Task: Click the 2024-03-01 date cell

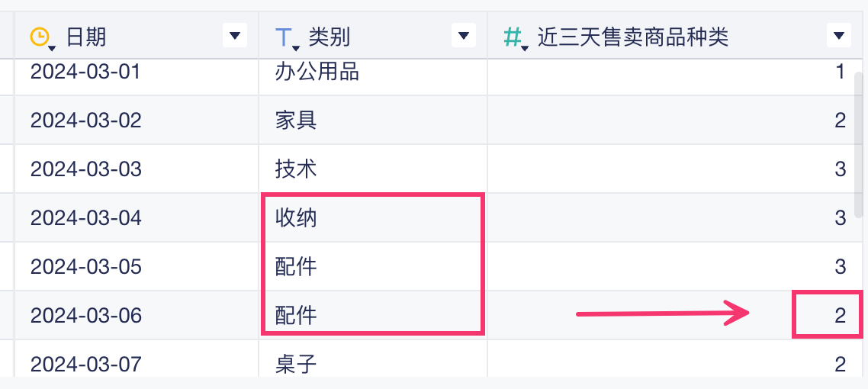Action: point(85,72)
